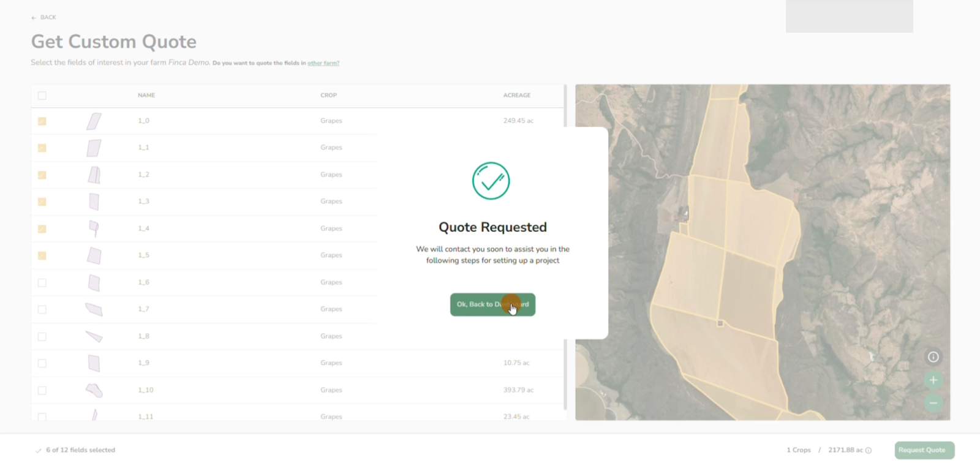Screen dimensions: 980x463
Task: Click the field 1_8 shape icon
Action: tap(94, 336)
